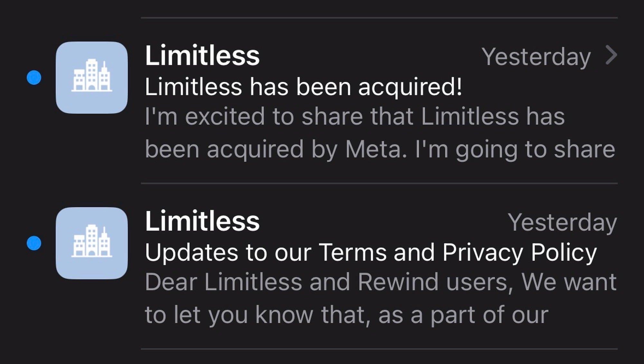The height and width of the screenshot is (364, 644).
Task: Open the 'Limitless has been acquired!' subject
Action: coord(303,87)
